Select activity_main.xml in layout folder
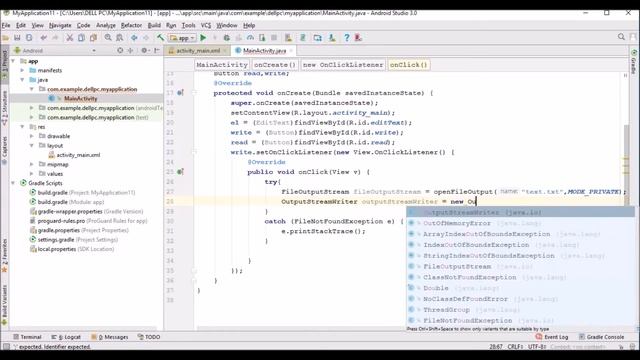This screenshot has width=640, height=360. click(78, 155)
